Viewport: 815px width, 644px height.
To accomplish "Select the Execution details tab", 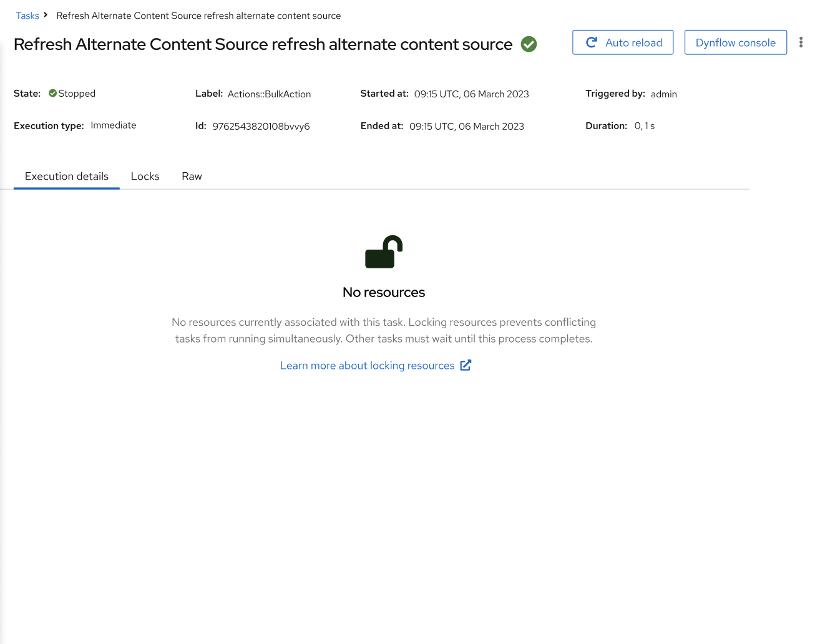I will 67,177.
